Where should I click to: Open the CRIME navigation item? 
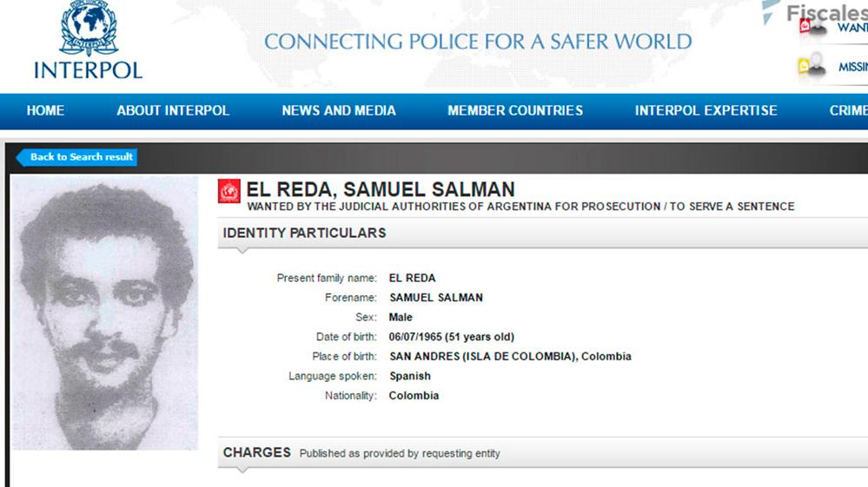[x=847, y=111]
